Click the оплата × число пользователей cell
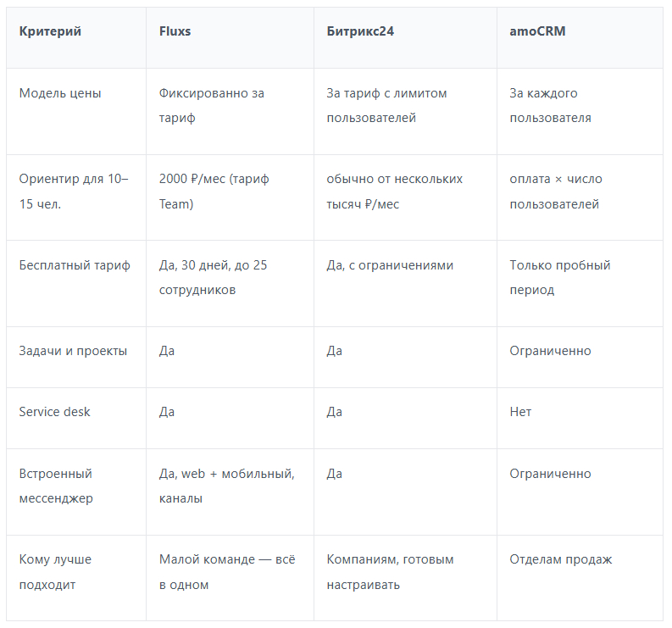The image size is (672, 628). 556,192
